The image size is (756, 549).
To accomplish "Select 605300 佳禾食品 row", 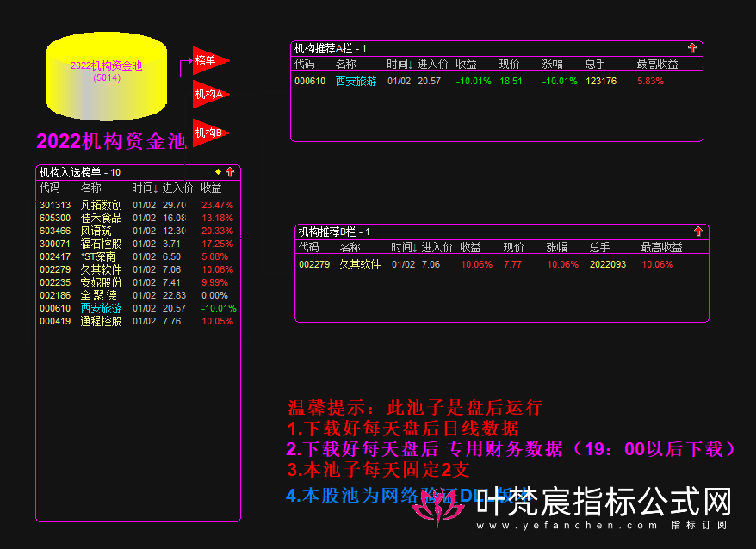I will point(138,218).
